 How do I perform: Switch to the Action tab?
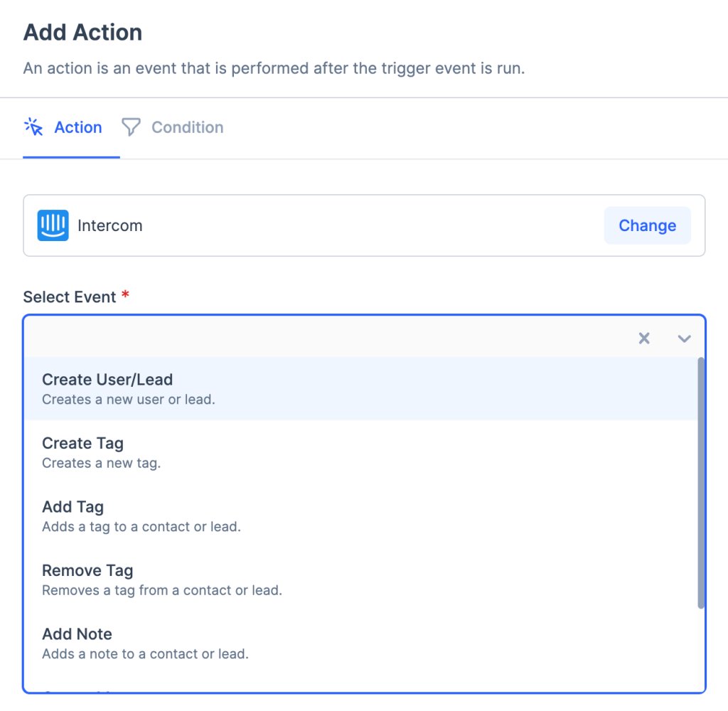click(77, 127)
